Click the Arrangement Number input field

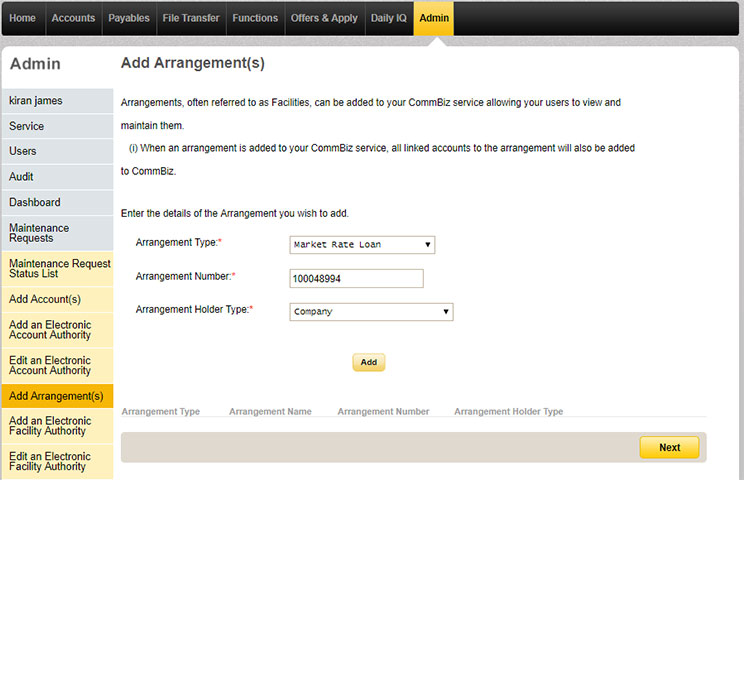(x=356, y=278)
